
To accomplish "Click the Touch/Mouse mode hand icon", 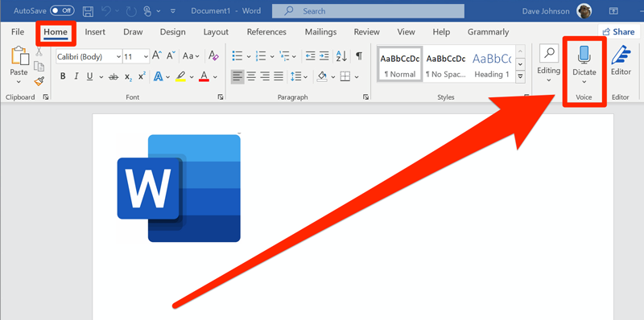I will (x=148, y=11).
